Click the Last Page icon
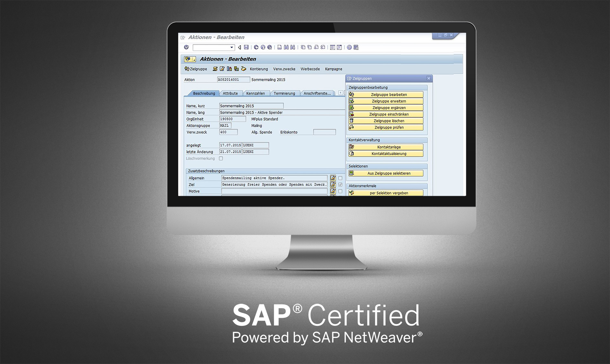Viewport: 610px width, 364px height. (x=323, y=47)
